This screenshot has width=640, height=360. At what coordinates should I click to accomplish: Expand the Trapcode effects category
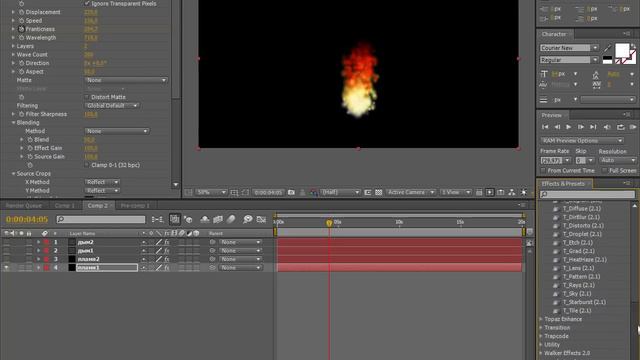point(541,336)
